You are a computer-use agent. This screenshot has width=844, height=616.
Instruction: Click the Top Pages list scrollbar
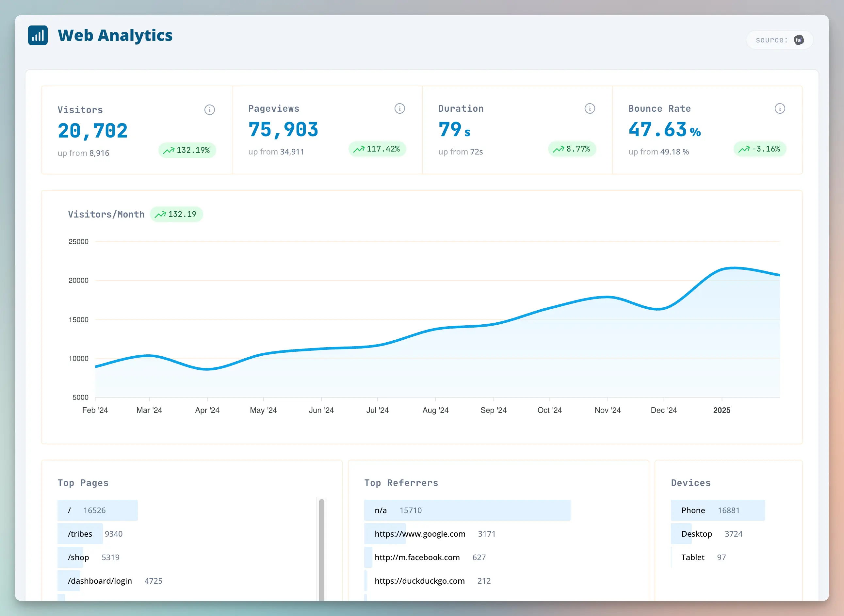pos(322,550)
